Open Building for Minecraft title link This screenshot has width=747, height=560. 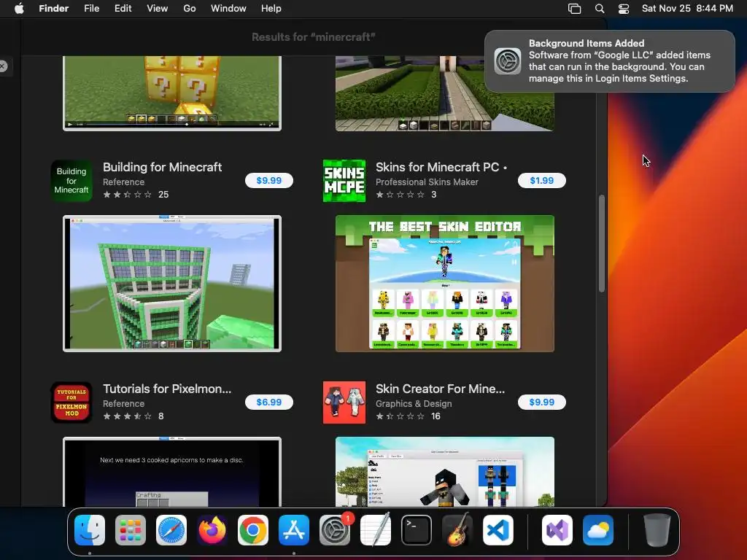point(163,167)
